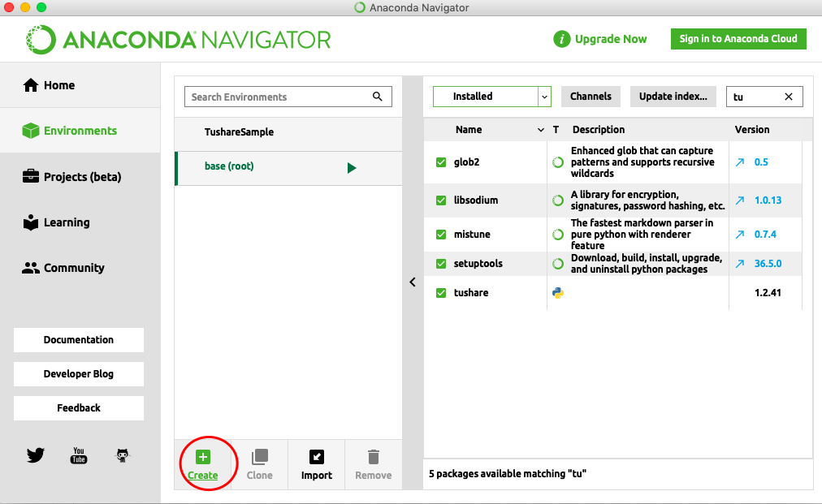Image resolution: width=822 pixels, height=504 pixels.
Task: Run base (root) environment play arrow
Action: pyautogui.click(x=352, y=168)
